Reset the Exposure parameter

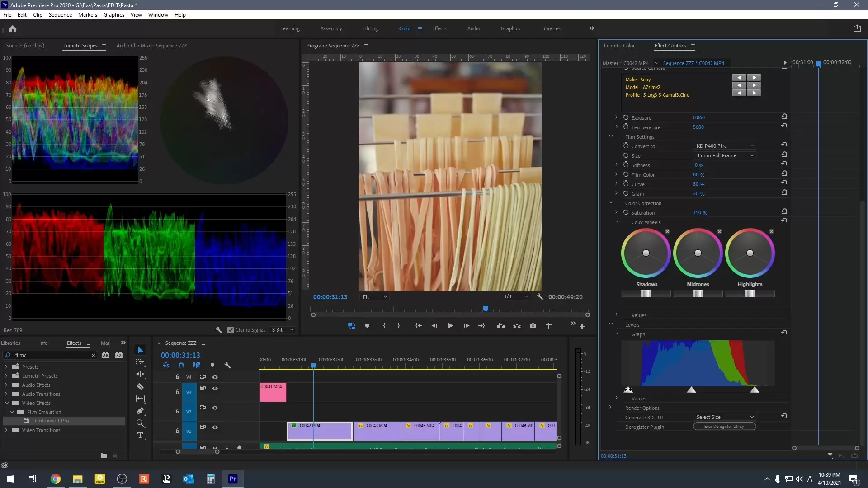[784, 117]
